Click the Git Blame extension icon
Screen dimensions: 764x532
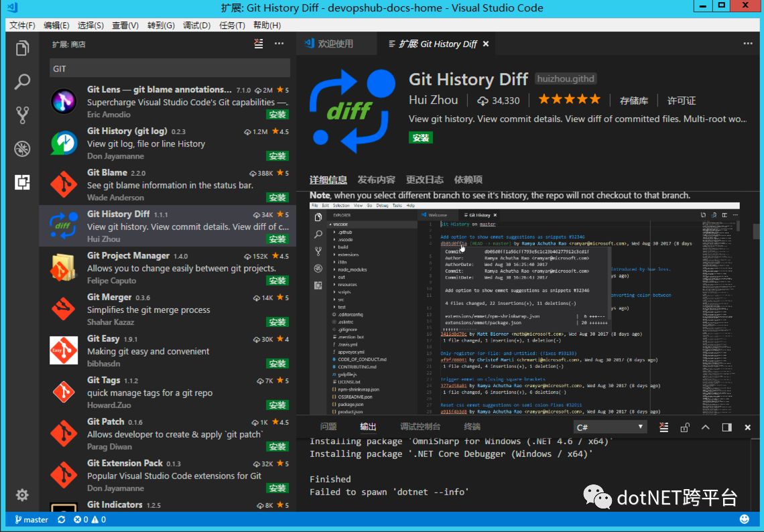[x=64, y=184]
